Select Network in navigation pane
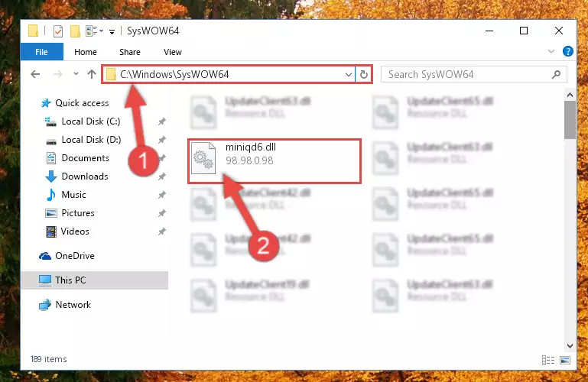The width and height of the screenshot is (588, 382). click(x=65, y=305)
